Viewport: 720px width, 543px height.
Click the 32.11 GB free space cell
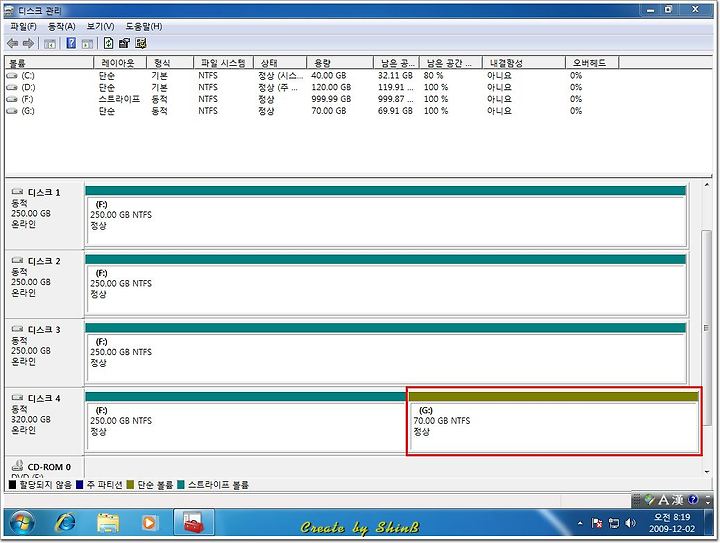(395, 76)
